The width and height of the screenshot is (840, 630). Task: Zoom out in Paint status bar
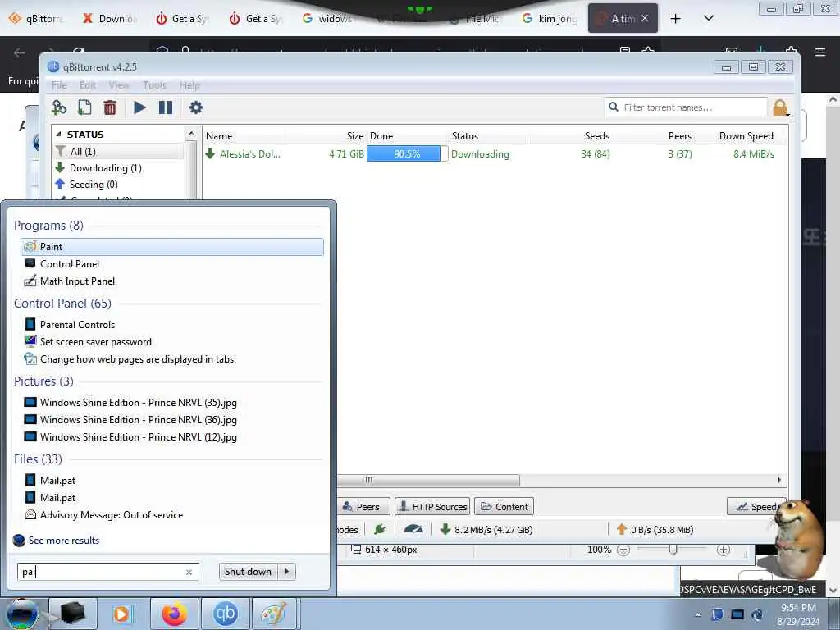pyautogui.click(x=623, y=550)
